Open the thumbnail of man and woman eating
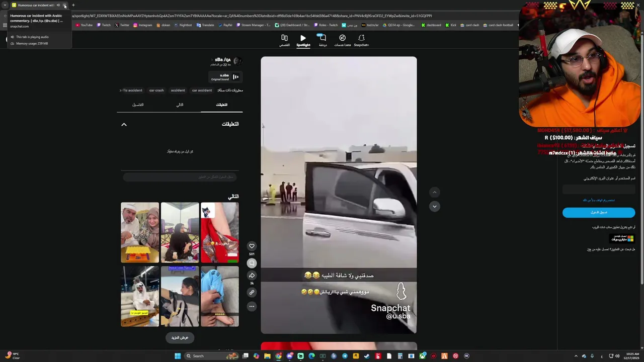Image resolution: width=644 pixels, height=362 pixels. 140,232
